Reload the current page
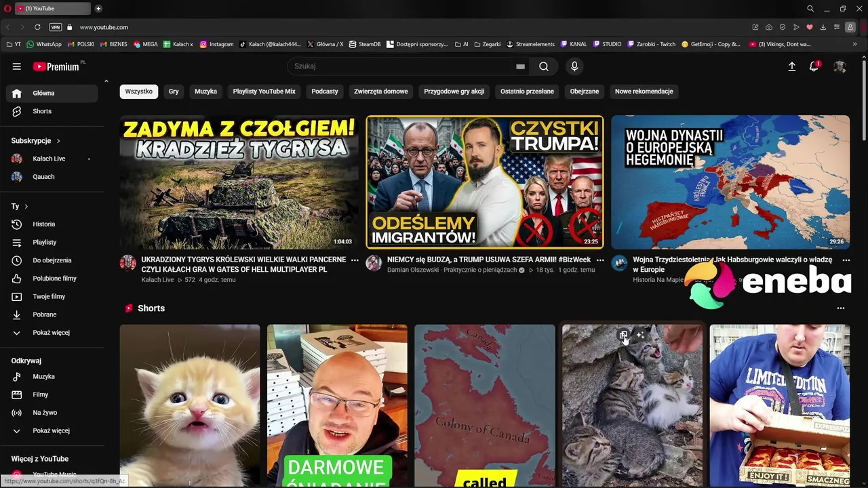 (x=37, y=27)
